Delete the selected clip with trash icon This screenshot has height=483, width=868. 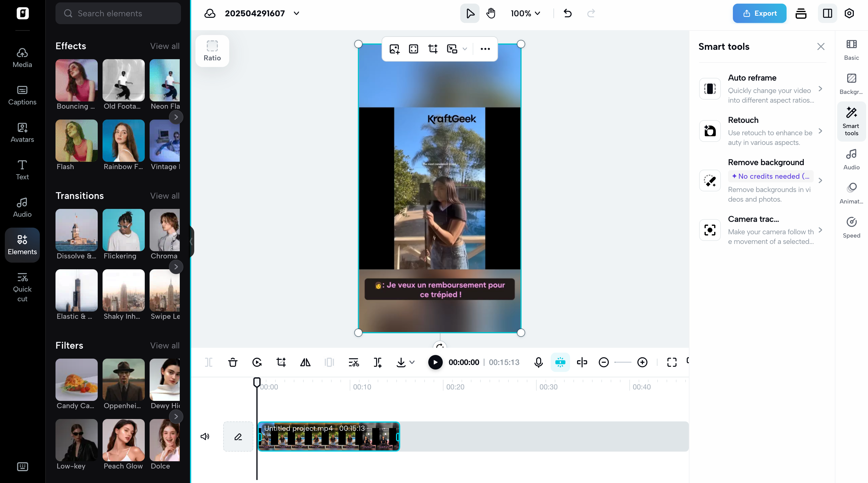233,362
